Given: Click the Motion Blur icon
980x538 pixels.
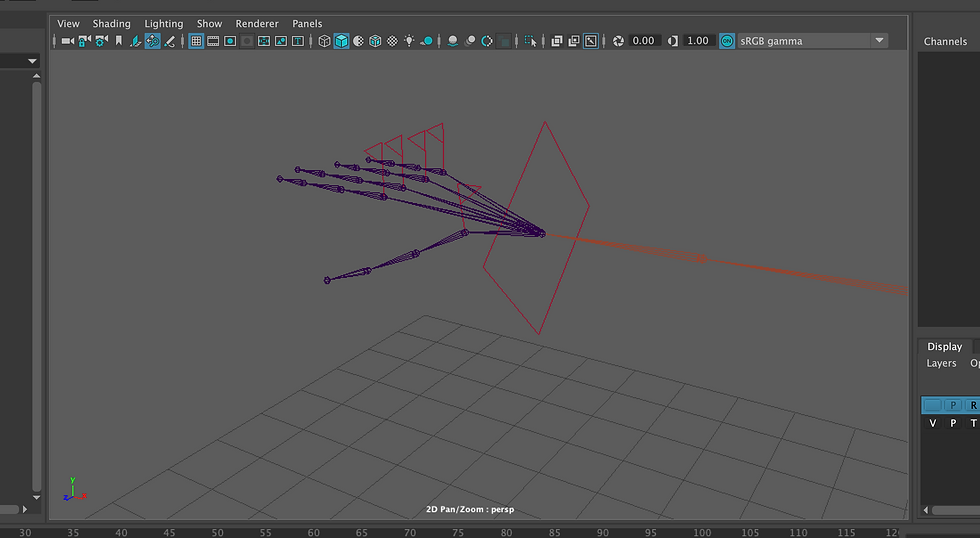Looking at the screenshot, I should tap(470, 41).
